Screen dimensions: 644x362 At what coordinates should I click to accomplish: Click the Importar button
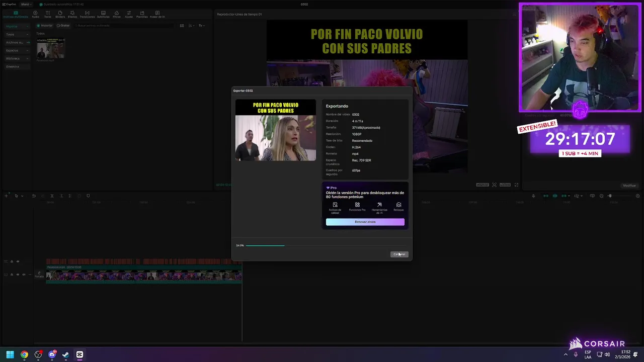[45, 25]
